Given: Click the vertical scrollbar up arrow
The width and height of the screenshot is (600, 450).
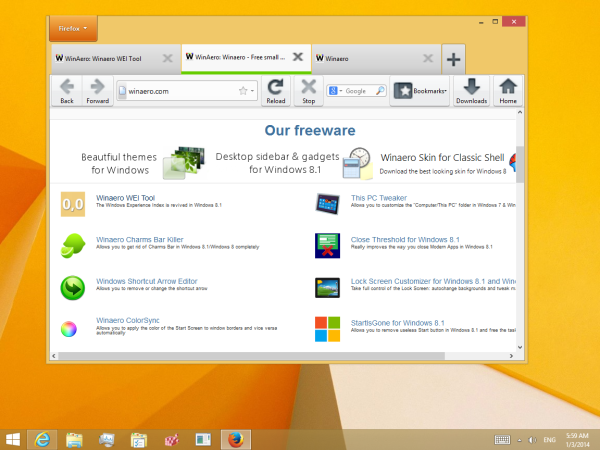Looking at the screenshot, I should click(x=520, y=112).
